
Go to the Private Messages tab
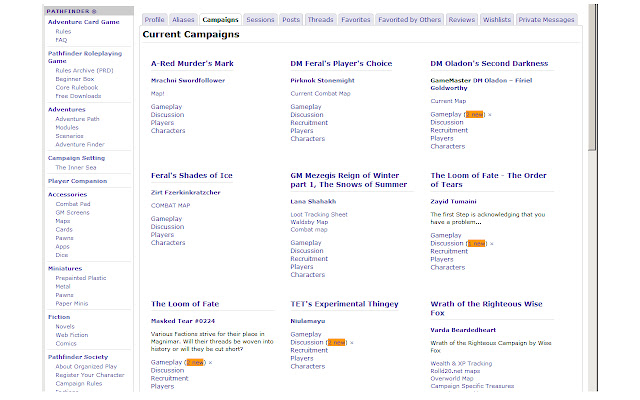pyautogui.click(x=546, y=19)
